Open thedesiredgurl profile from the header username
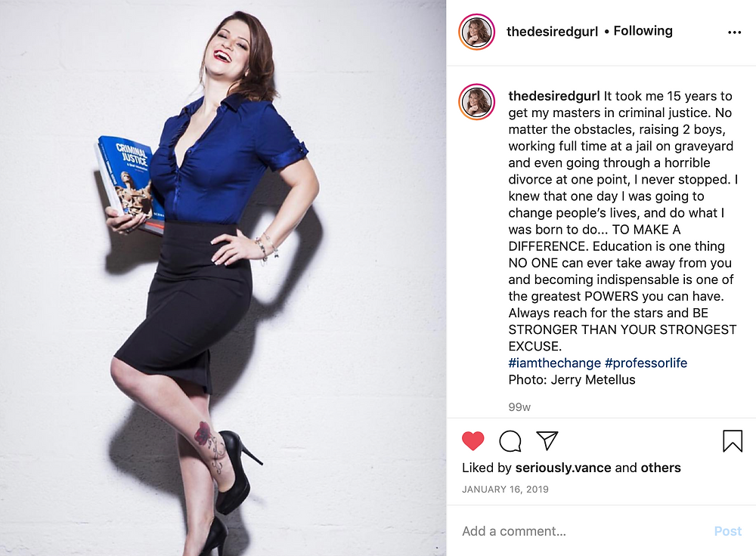This screenshot has width=756, height=556. tap(552, 31)
